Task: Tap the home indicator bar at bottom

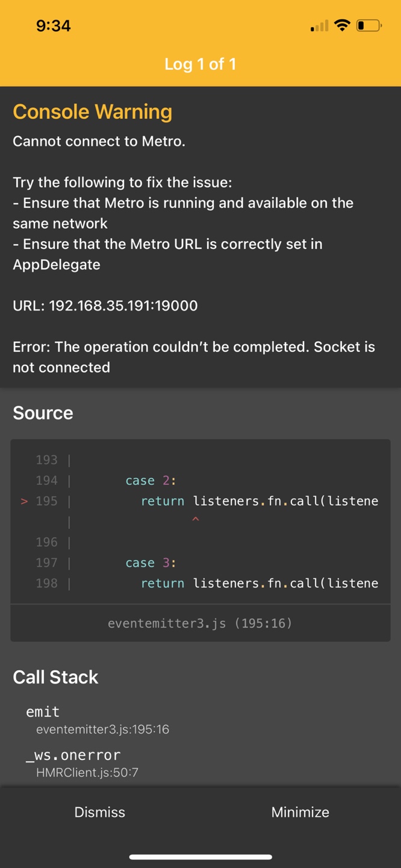Action: [x=200, y=857]
